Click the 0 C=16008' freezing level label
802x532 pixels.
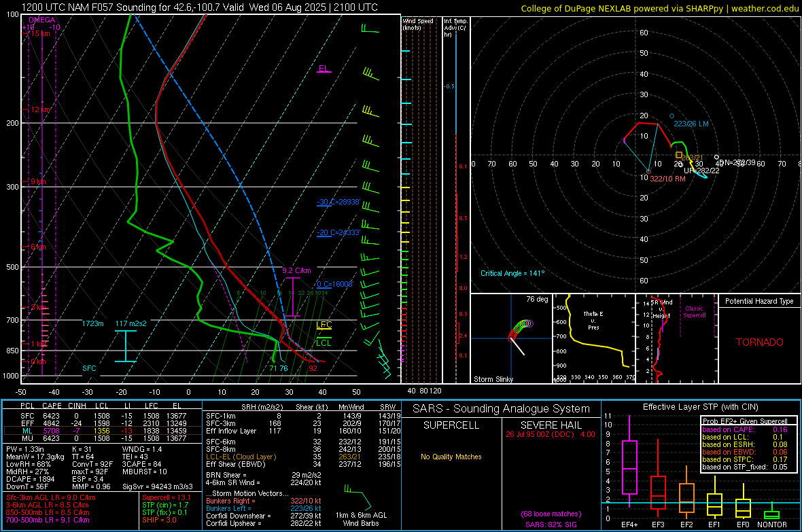(334, 284)
